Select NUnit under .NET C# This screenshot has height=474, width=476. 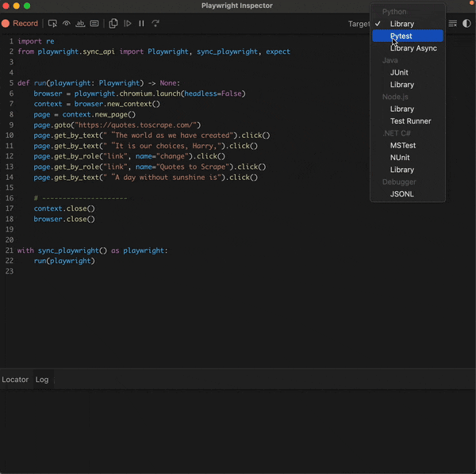coord(408,158)
